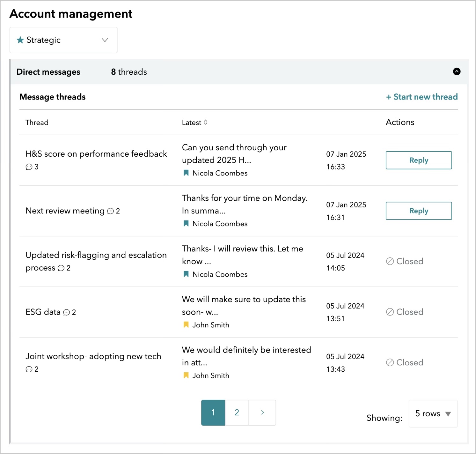476x454 pixels.
Task: Reply to H&S score thread
Action: pyautogui.click(x=419, y=160)
